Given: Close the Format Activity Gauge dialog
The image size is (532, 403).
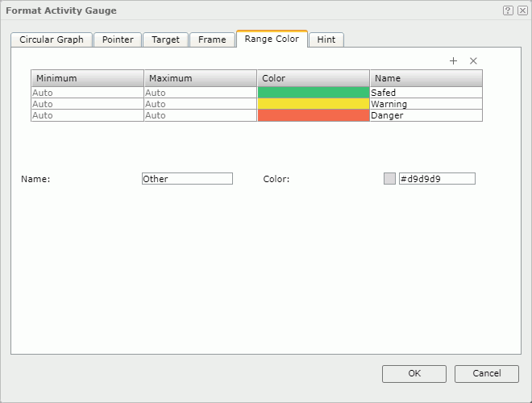Looking at the screenshot, I should 522,10.
